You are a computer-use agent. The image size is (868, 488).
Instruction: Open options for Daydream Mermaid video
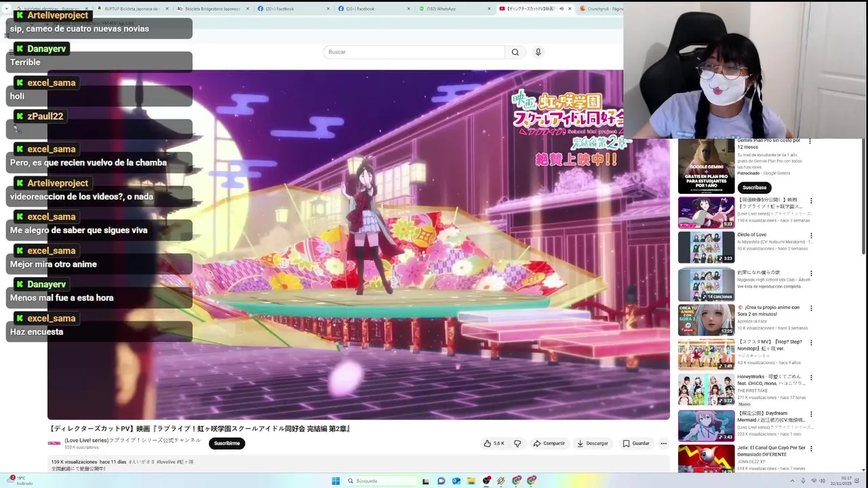coord(811,414)
